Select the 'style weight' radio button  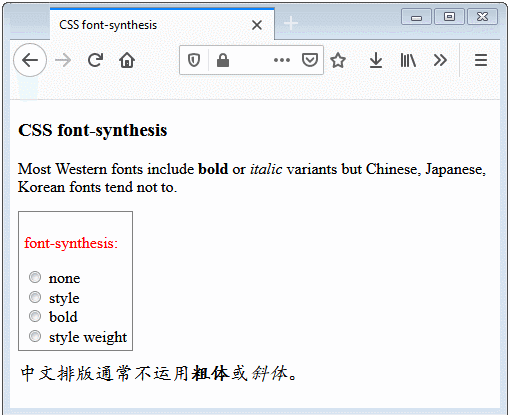(35, 336)
